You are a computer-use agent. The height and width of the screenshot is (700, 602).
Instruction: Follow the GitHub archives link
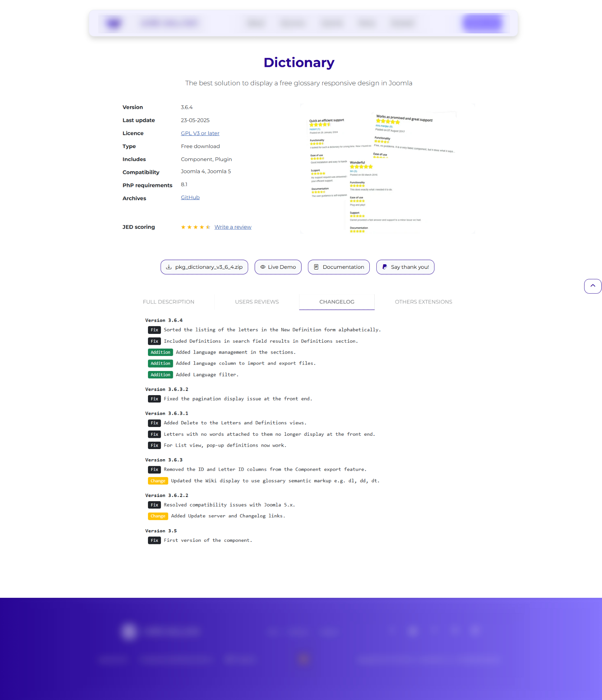190,197
